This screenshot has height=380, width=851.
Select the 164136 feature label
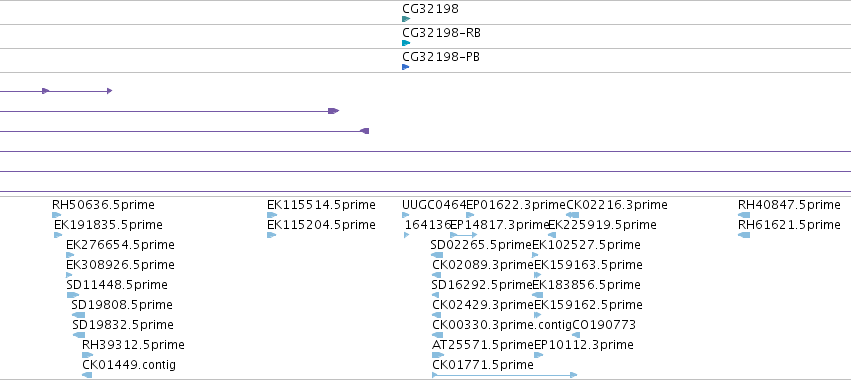pyautogui.click(x=428, y=225)
